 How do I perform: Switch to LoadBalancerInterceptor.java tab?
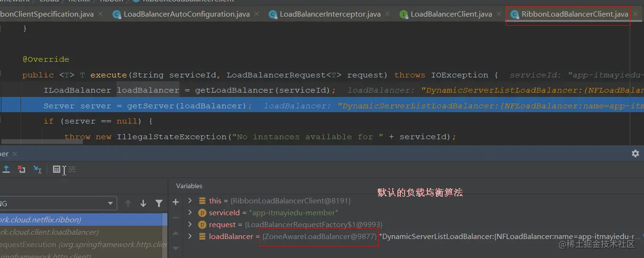tap(325, 14)
